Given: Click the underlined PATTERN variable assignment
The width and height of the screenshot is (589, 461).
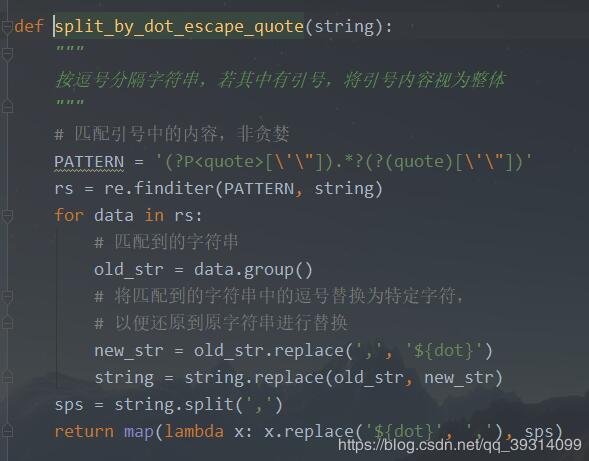Looking at the screenshot, I should (89, 162).
